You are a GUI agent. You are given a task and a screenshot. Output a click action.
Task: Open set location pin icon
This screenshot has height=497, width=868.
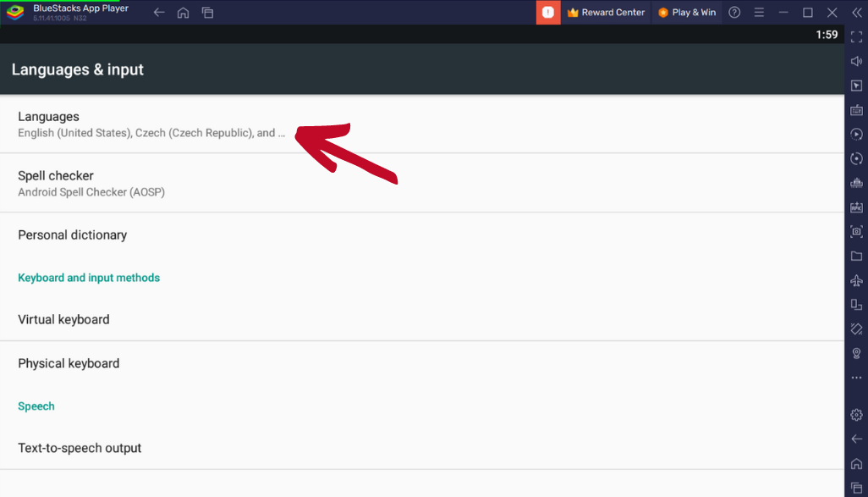pyautogui.click(x=856, y=354)
